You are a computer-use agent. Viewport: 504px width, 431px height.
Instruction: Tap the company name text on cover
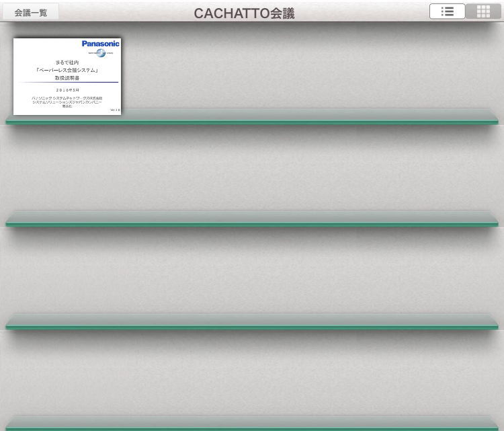click(67, 100)
